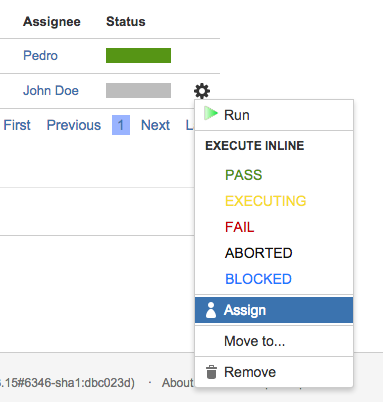Choose the Move to... menu entry
This screenshot has height=402, width=383.
(x=274, y=341)
